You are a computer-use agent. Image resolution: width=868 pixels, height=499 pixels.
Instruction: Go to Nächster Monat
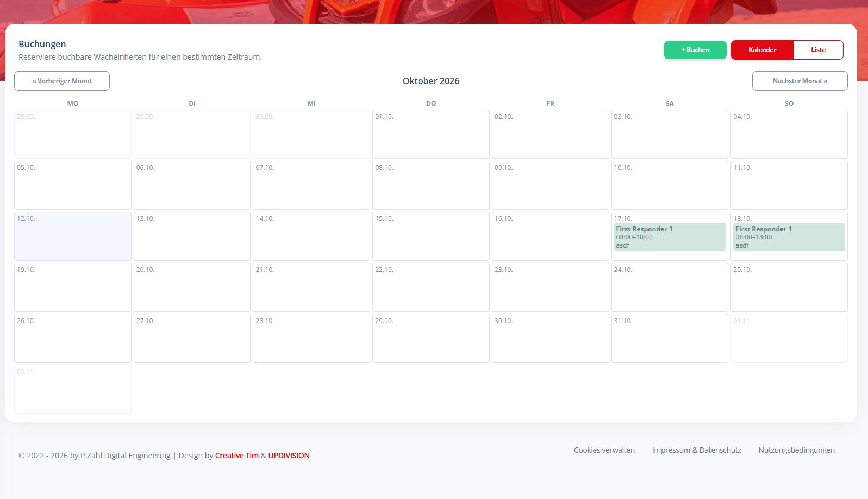click(x=800, y=81)
